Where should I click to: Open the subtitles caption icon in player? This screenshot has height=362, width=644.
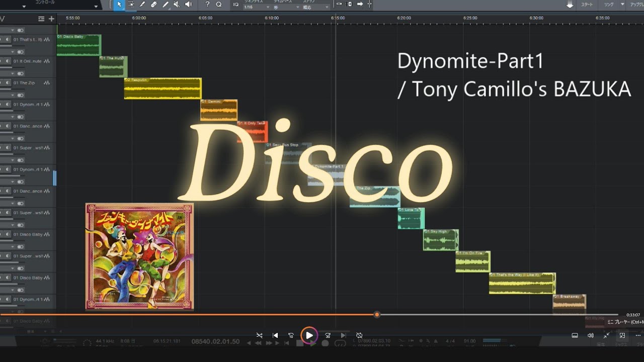coord(575,335)
